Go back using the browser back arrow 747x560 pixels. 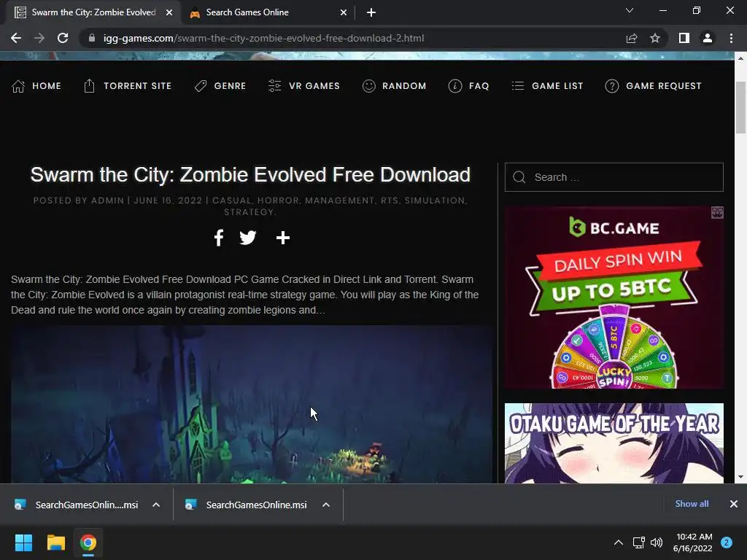(16, 38)
